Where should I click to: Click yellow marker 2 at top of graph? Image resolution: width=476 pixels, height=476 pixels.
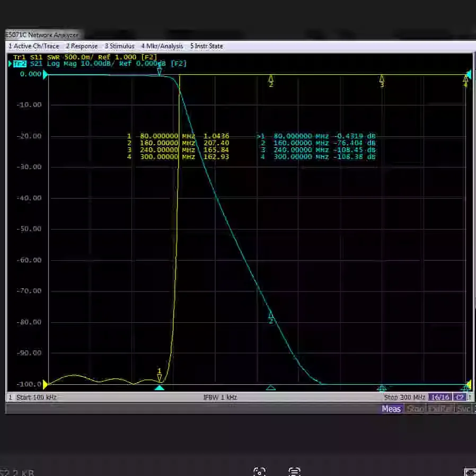click(x=271, y=81)
